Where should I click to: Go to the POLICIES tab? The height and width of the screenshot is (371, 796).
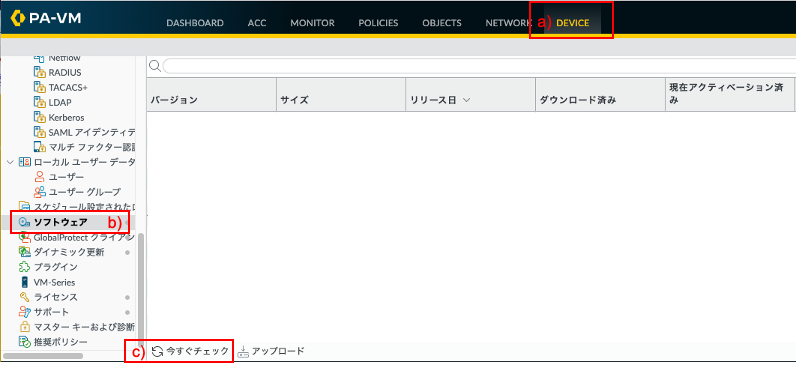[378, 23]
